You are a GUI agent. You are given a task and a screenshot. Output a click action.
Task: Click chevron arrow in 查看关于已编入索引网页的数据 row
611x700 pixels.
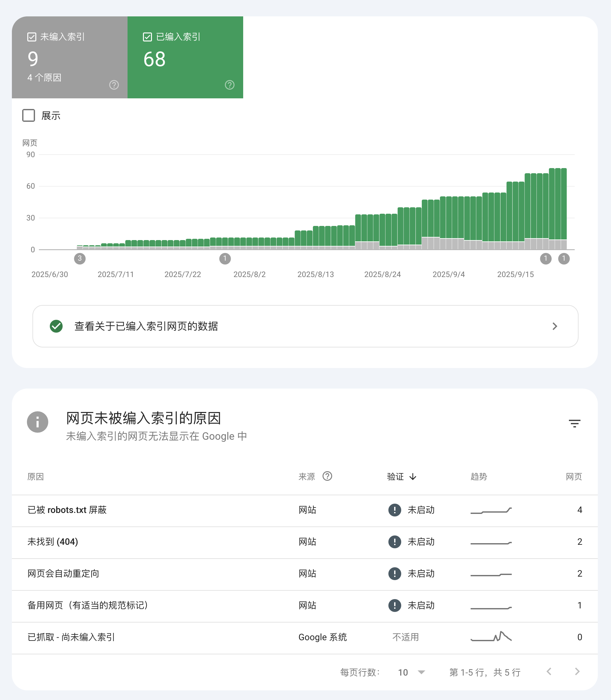coord(555,327)
